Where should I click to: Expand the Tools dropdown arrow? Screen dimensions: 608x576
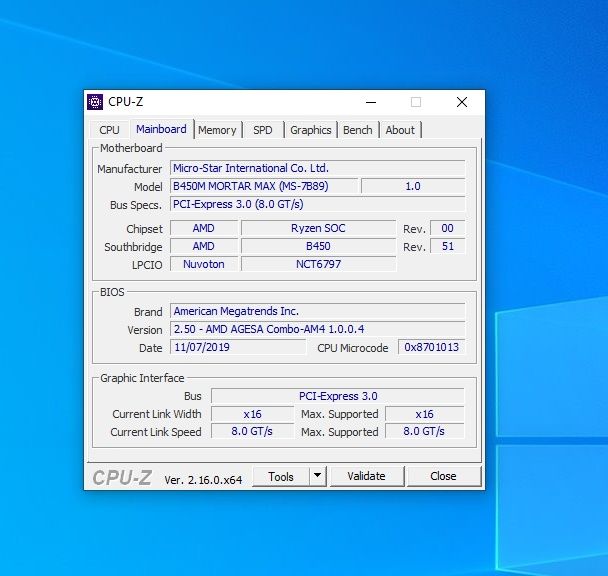[318, 476]
